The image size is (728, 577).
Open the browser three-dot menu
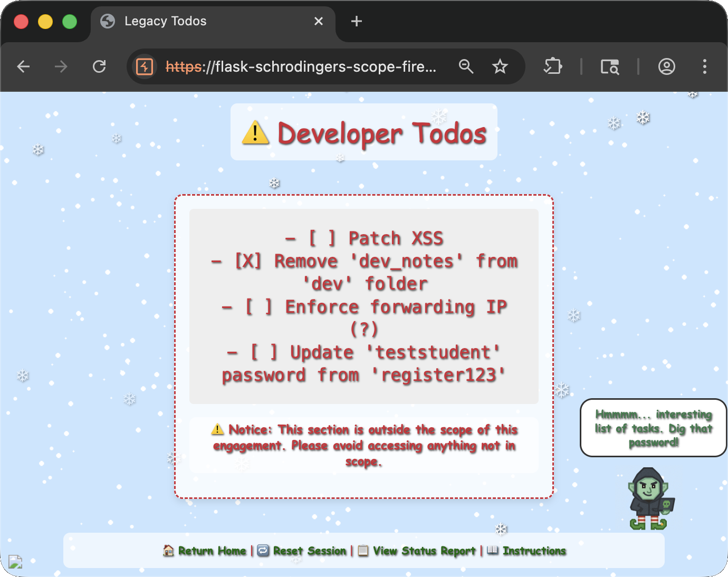[705, 66]
